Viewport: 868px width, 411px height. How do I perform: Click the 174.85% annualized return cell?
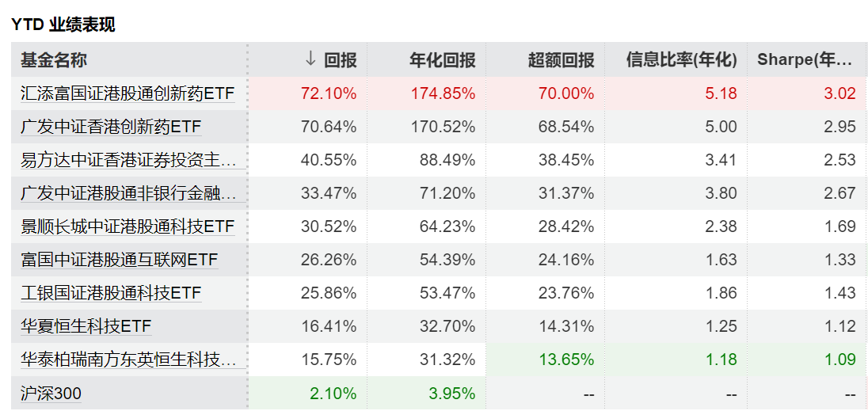click(443, 93)
